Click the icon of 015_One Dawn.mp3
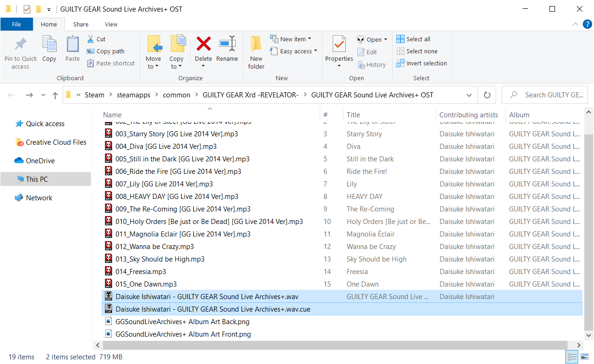Image resolution: width=594 pixels, height=364 pixels. (x=109, y=284)
